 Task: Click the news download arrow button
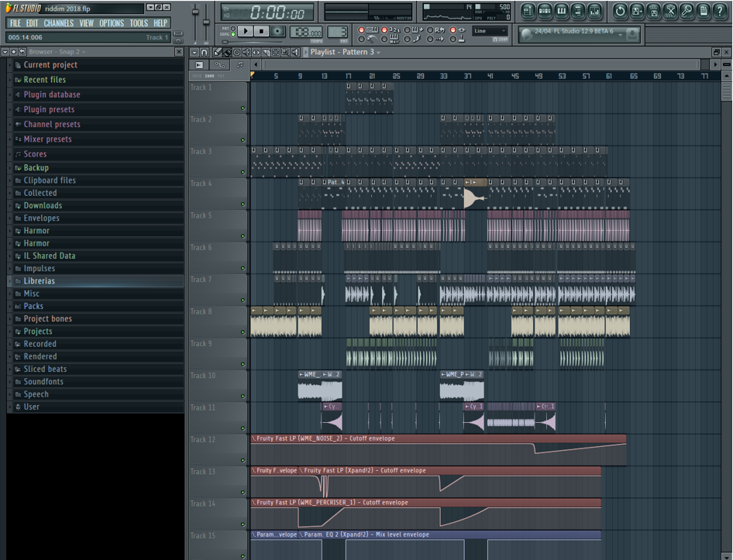click(x=632, y=34)
